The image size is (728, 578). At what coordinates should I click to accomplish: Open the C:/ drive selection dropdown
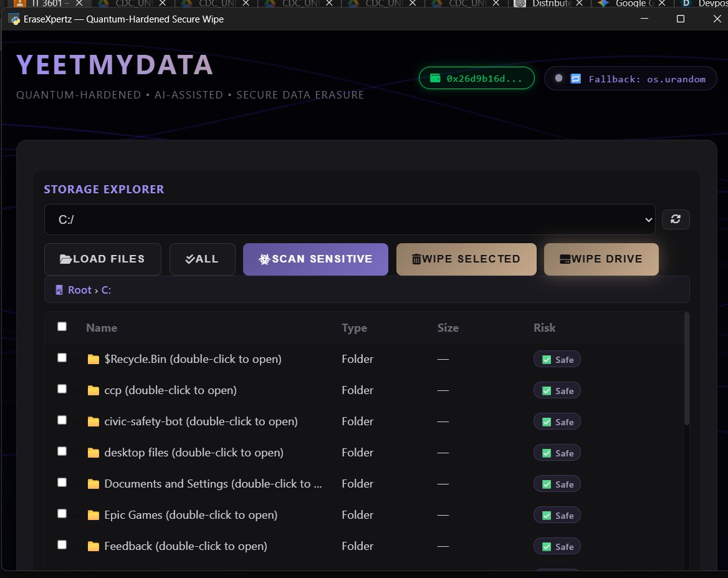350,219
